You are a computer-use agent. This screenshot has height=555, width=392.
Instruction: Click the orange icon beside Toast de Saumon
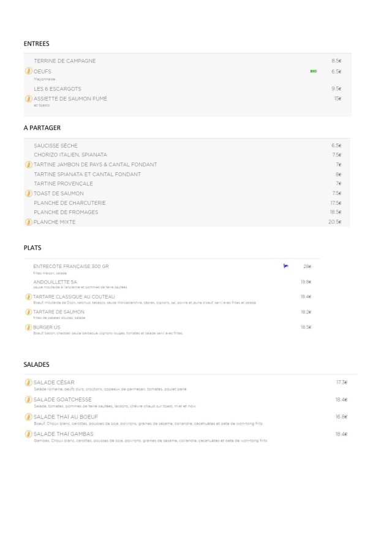(28, 193)
